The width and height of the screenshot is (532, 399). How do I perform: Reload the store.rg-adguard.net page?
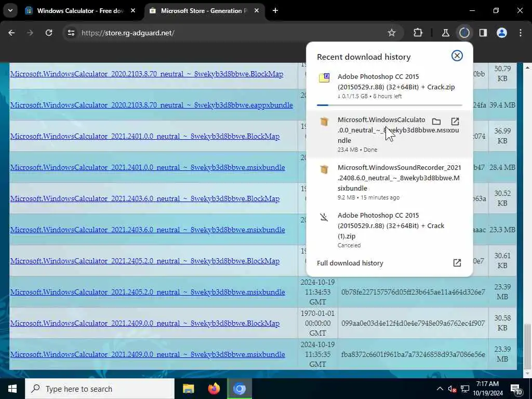49,33
